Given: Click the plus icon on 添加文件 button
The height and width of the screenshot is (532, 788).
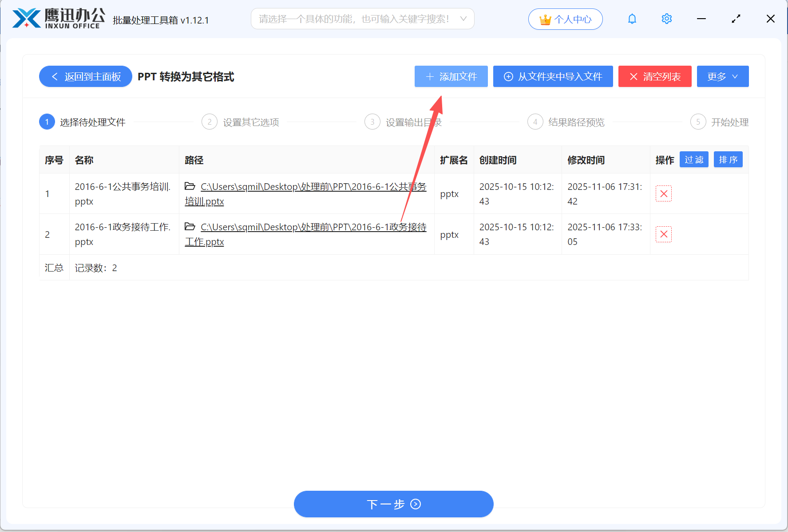Looking at the screenshot, I should point(429,76).
